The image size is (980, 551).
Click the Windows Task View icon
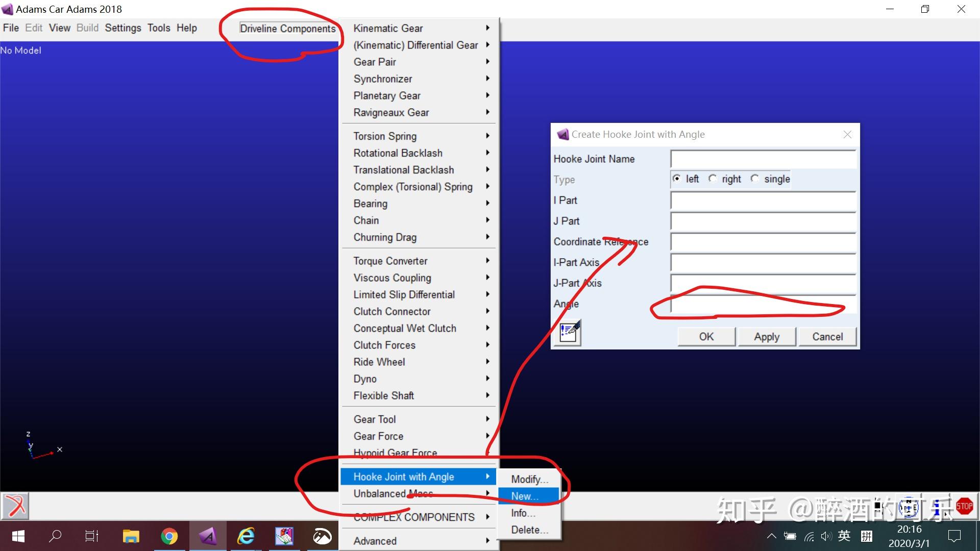tap(92, 536)
